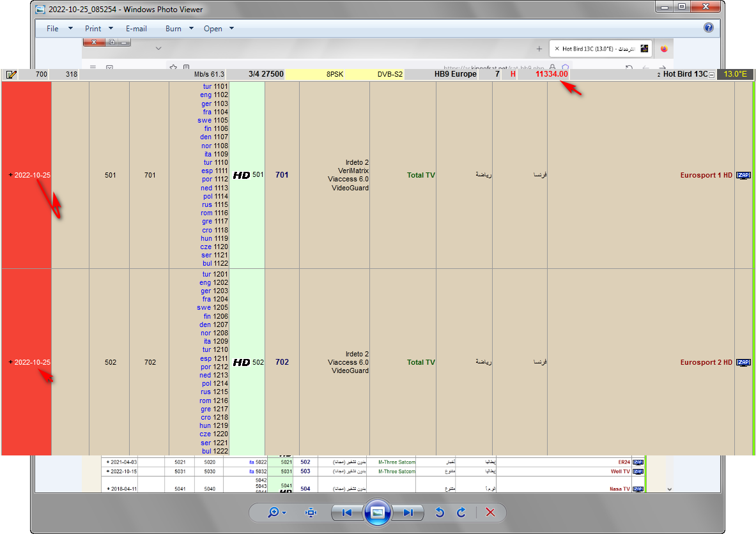Image resolution: width=756 pixels, height=534 pixels.
Task: Click the ER24 channel name
Action: click(624, 462)
